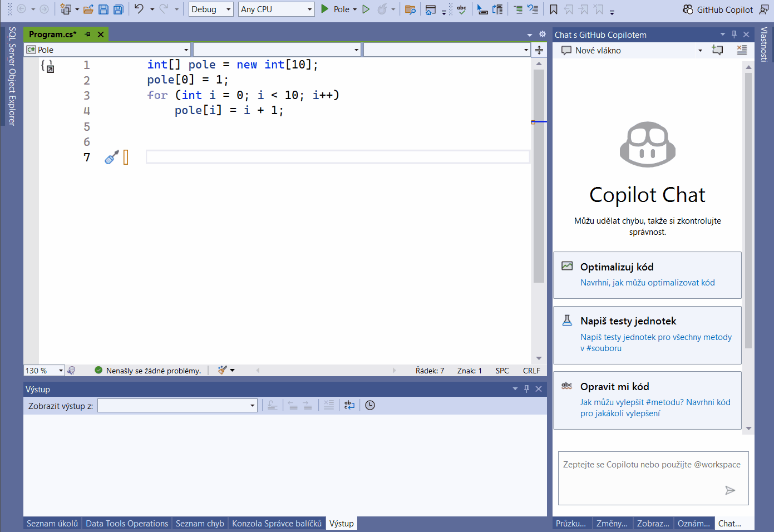This screenshot has width=774, height=532.
Task: Split the editor with the divider icon
Action: [539, 50]
